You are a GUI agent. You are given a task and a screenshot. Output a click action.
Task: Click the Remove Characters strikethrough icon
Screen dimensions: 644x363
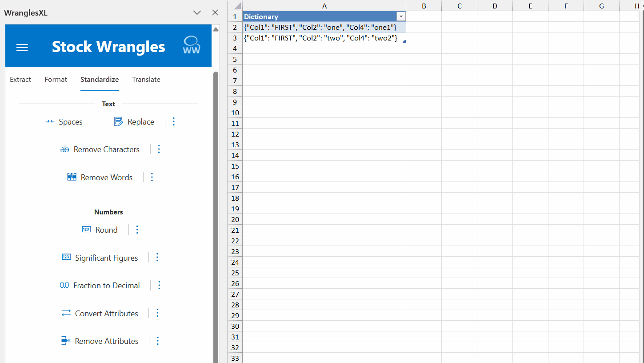point(65,149)
